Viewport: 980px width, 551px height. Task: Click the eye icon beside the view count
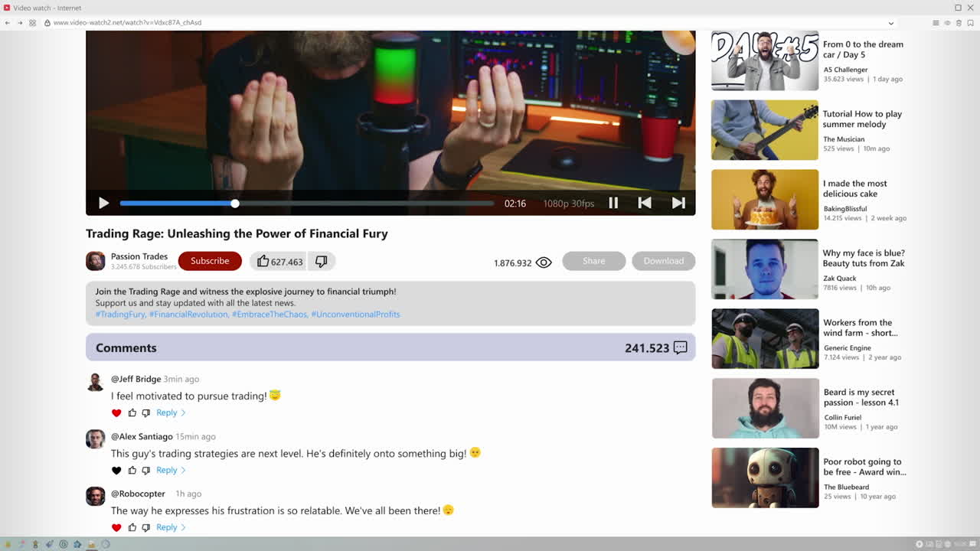click(x=544, y=262)
